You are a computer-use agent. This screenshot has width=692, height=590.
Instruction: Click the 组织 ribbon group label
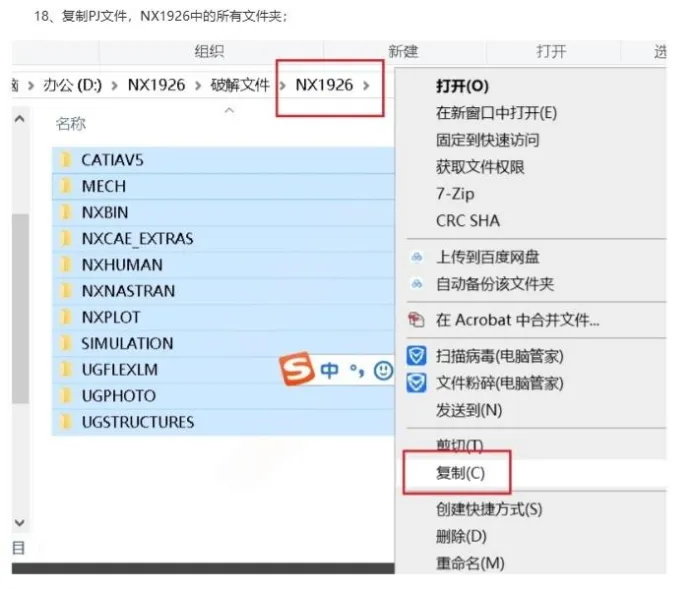tap(209, 51)
